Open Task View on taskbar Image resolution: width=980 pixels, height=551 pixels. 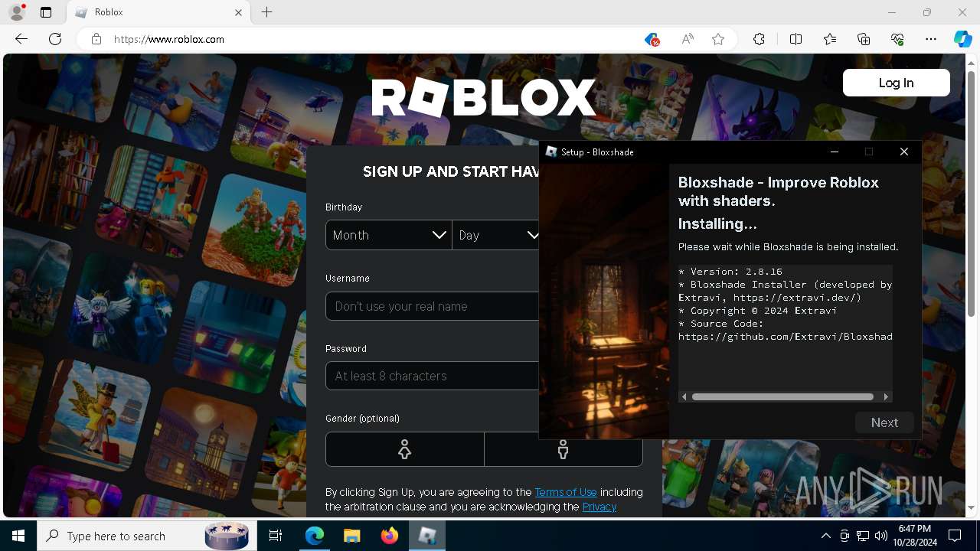click(x=276, y=536)
